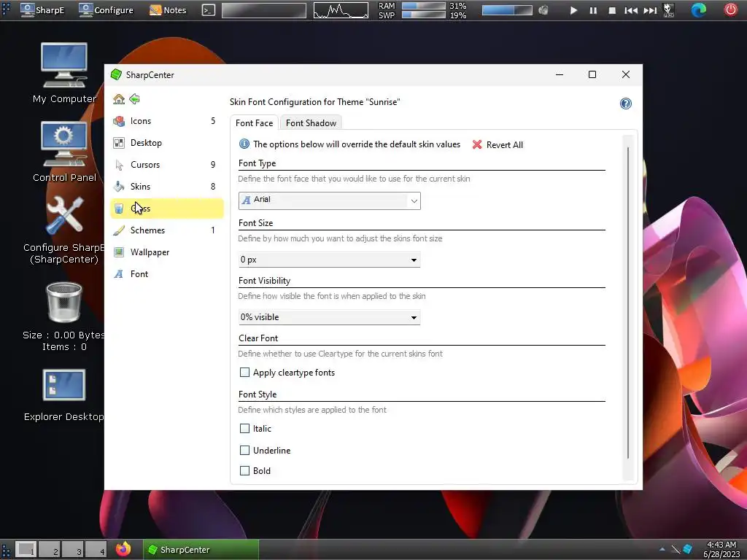The image size is (747, 560).
Task: Click the diagonal tool tray icon
Action: (676, 550)
